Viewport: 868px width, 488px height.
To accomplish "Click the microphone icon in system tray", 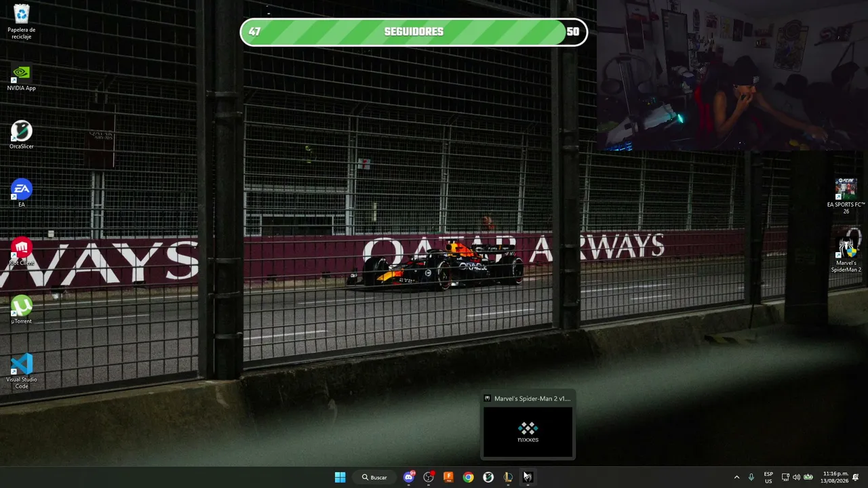I will click(x=751, y=477).
